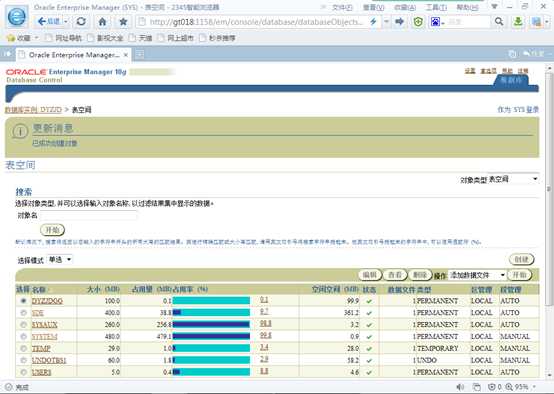Click the speaker icon in the status bar
This screenshot has width=554, height=394.
tap(460, 387)
